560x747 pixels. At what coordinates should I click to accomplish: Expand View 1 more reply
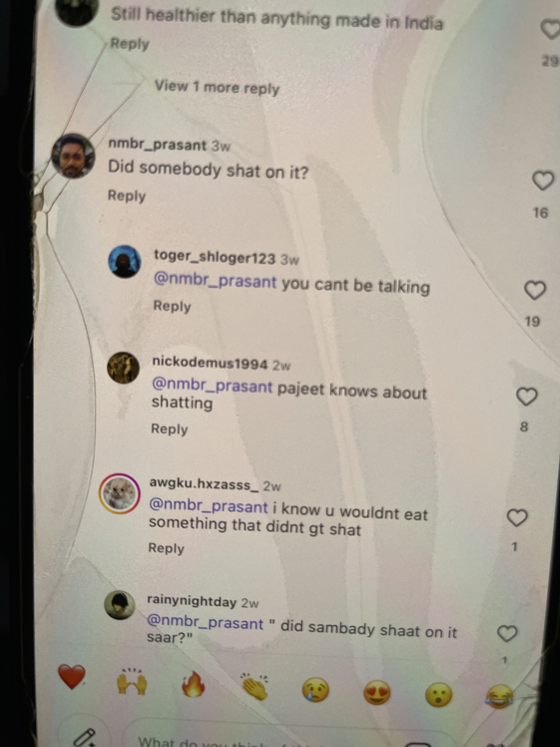pos(217,87)
